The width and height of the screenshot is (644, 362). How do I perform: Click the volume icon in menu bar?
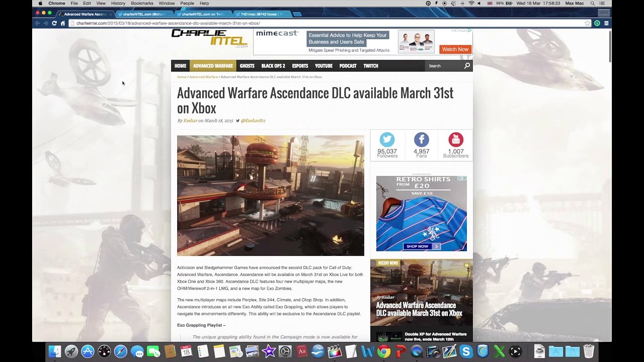pyautogui.click(x=479, y=4)
